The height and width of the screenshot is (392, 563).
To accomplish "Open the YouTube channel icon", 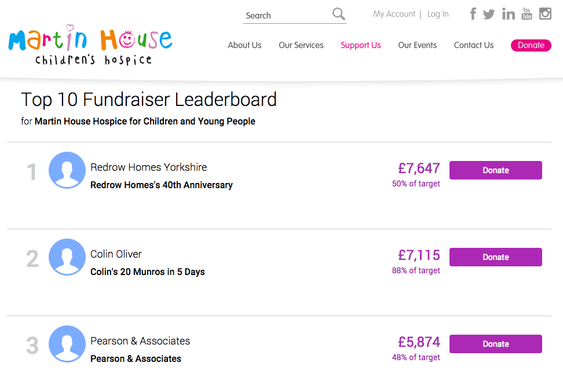I will point(527,14).
